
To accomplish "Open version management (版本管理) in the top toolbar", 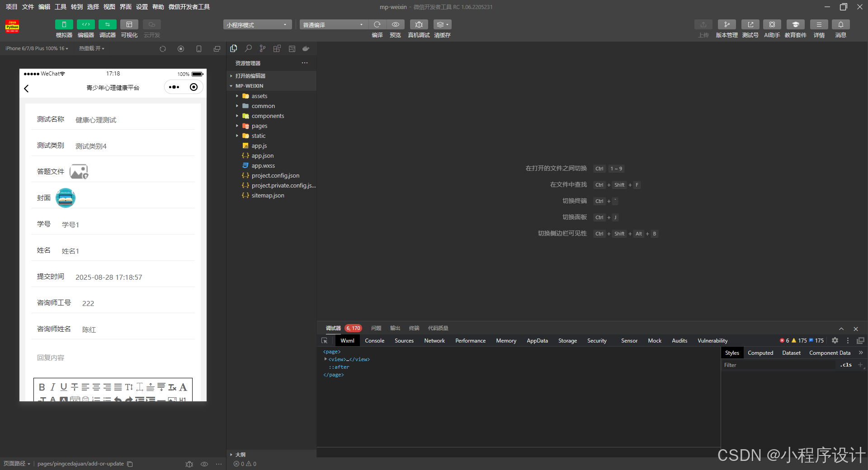I will click(x=726, y=24).
